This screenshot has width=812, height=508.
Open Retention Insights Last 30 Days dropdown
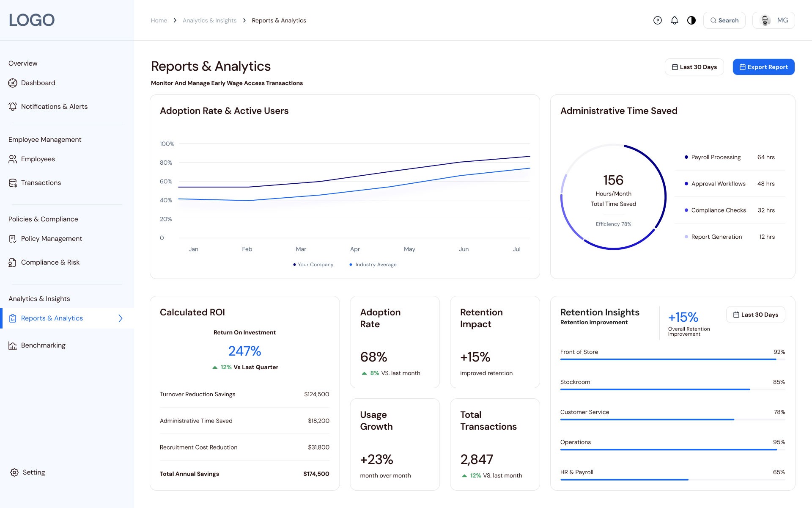click(755, 315)
